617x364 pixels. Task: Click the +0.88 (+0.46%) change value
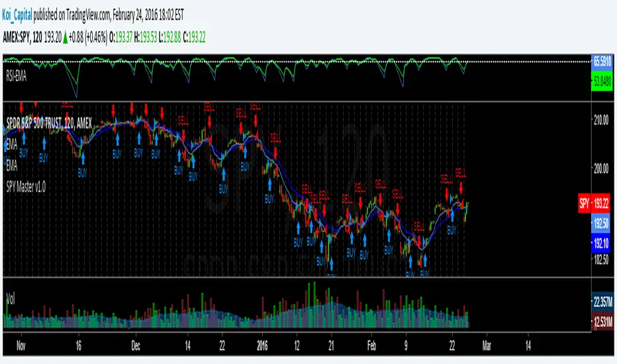(88, 37)
